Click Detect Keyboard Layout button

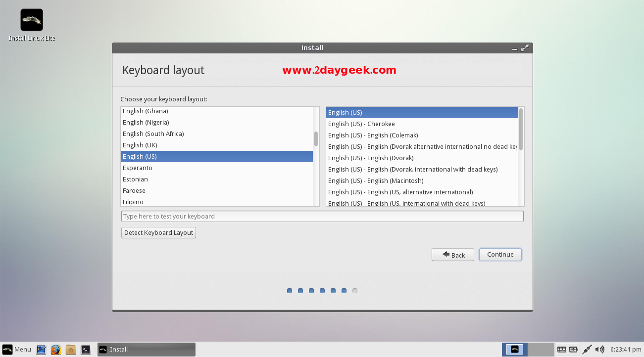[x=158, y=232]
